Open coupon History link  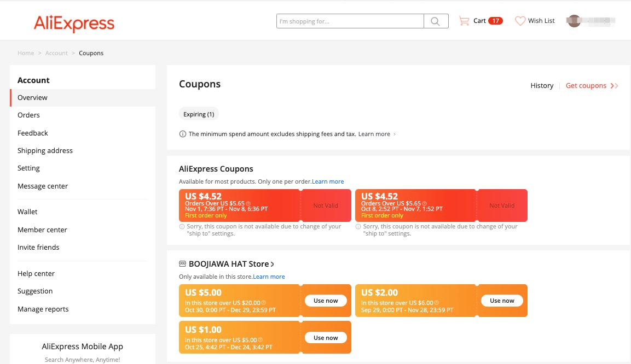pos(542,86)
